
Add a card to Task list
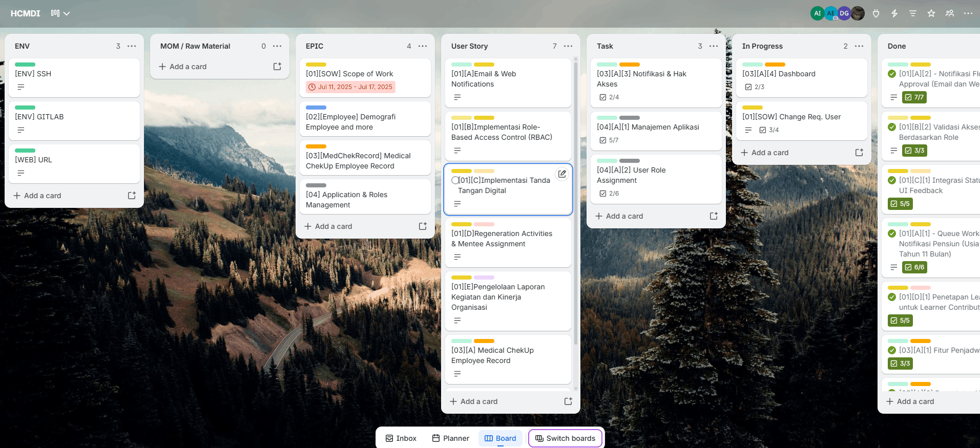(619, 216)
